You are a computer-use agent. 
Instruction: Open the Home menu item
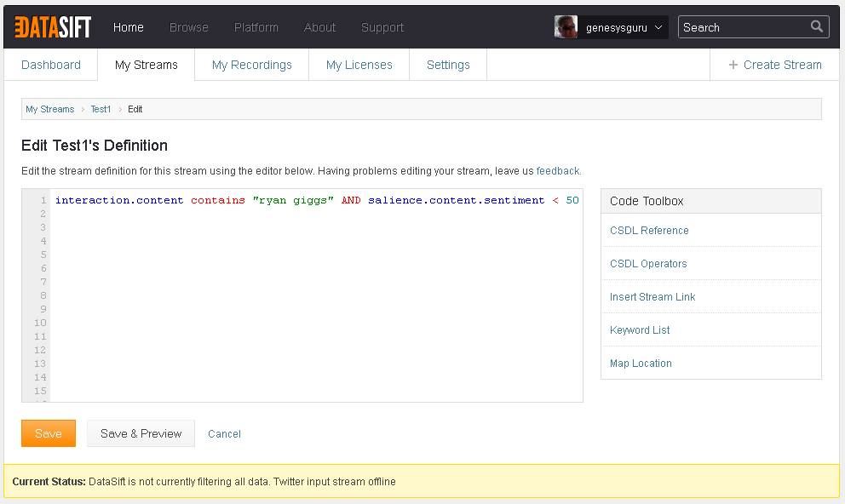click(129, 27)
